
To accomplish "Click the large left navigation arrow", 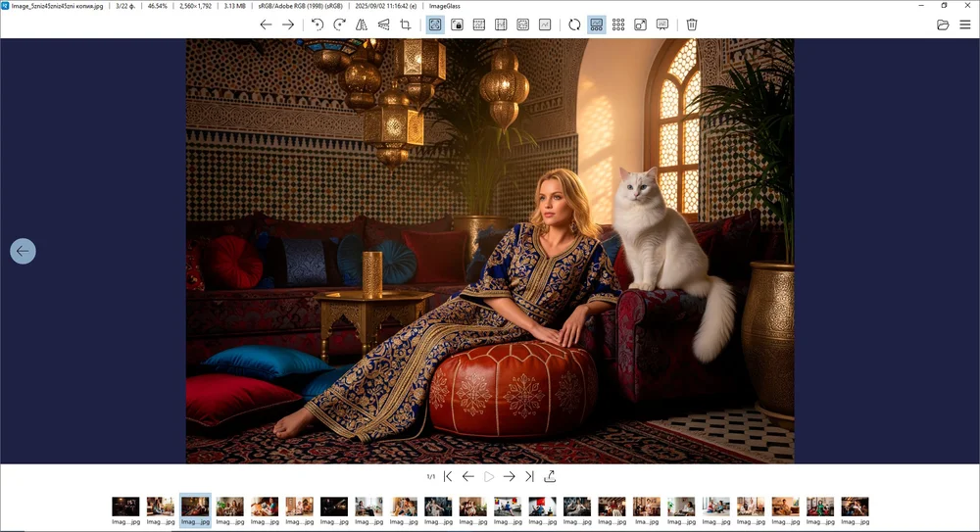I will point(23,252).
